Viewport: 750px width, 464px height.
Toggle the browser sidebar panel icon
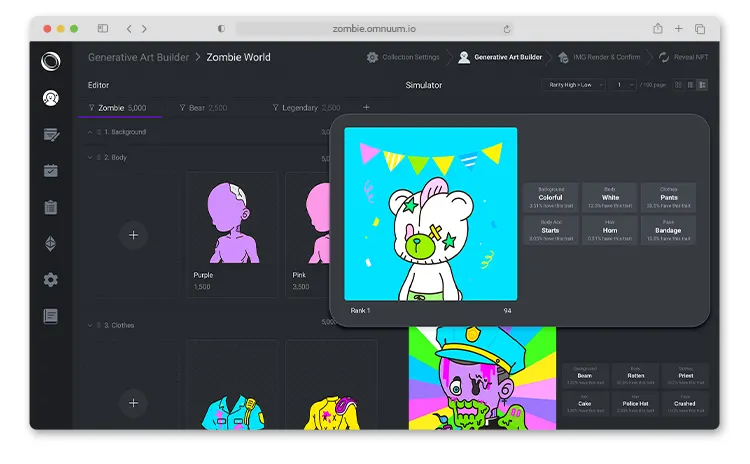102,29
